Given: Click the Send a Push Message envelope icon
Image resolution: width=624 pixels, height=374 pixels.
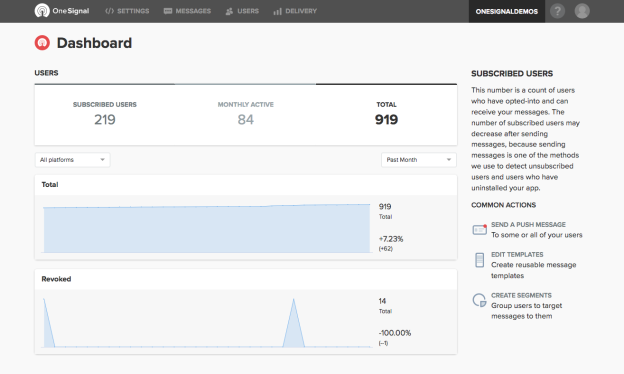Looking at the screenshot, I should (480, 230).
